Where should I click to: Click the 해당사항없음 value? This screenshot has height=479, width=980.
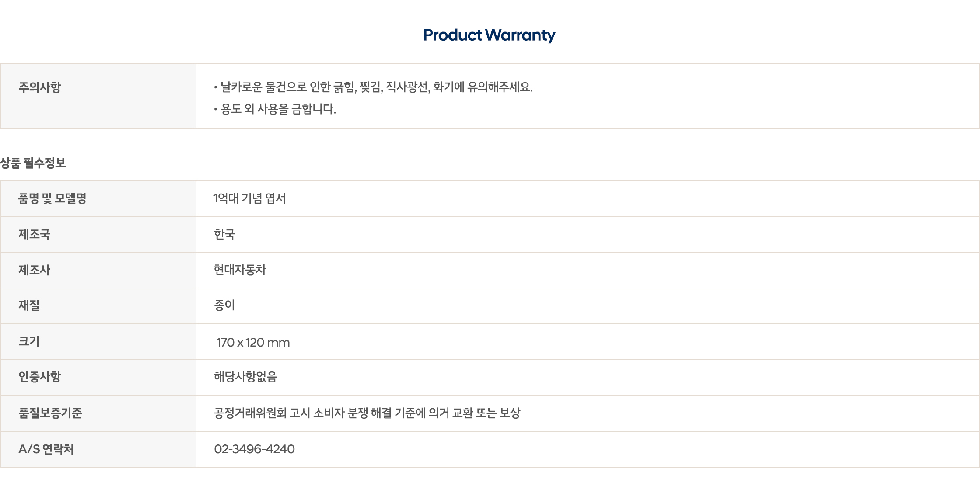click(245, 377)
